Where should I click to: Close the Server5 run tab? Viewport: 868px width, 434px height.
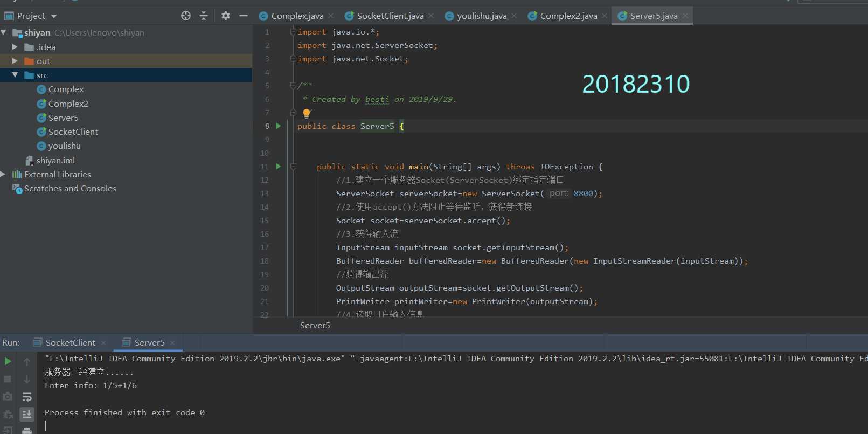click(172, 343)
